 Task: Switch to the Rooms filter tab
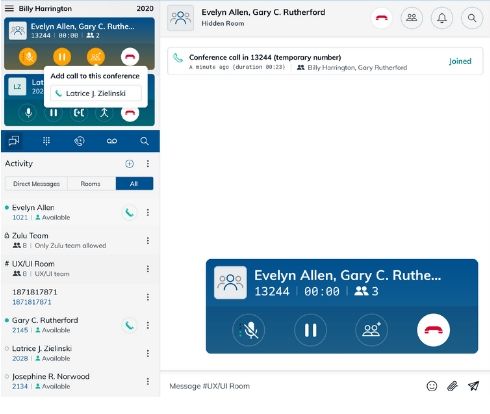pyautogui.click(x=91, y=184)
